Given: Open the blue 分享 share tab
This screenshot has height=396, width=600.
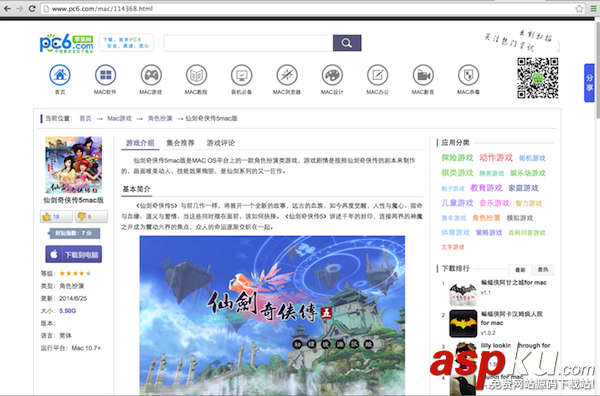Looking at the screenshot, I should (589, 83).
